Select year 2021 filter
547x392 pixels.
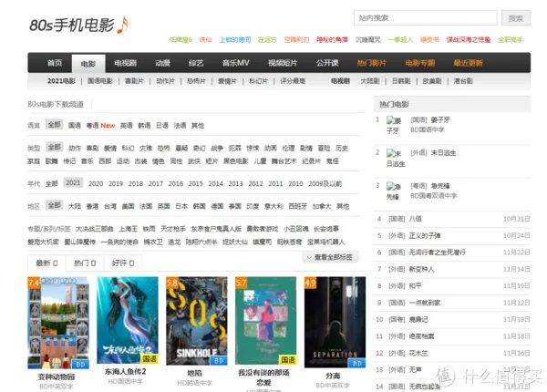point(73,182)
